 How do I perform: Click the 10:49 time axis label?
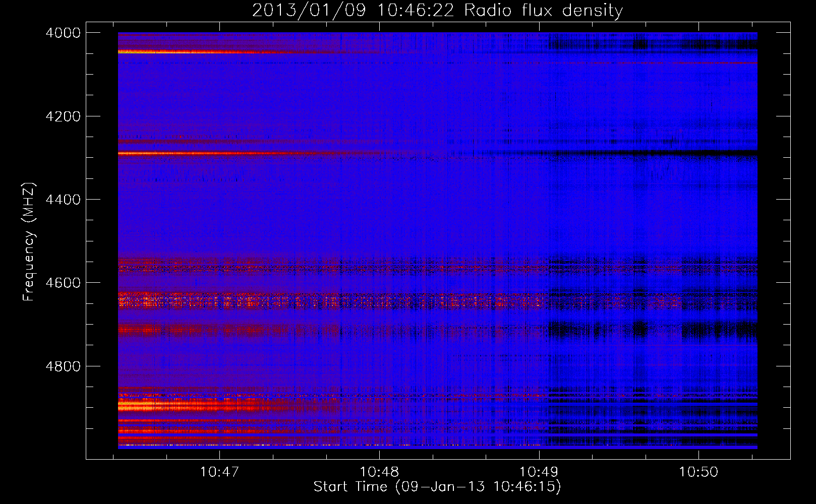pos(539,472)
